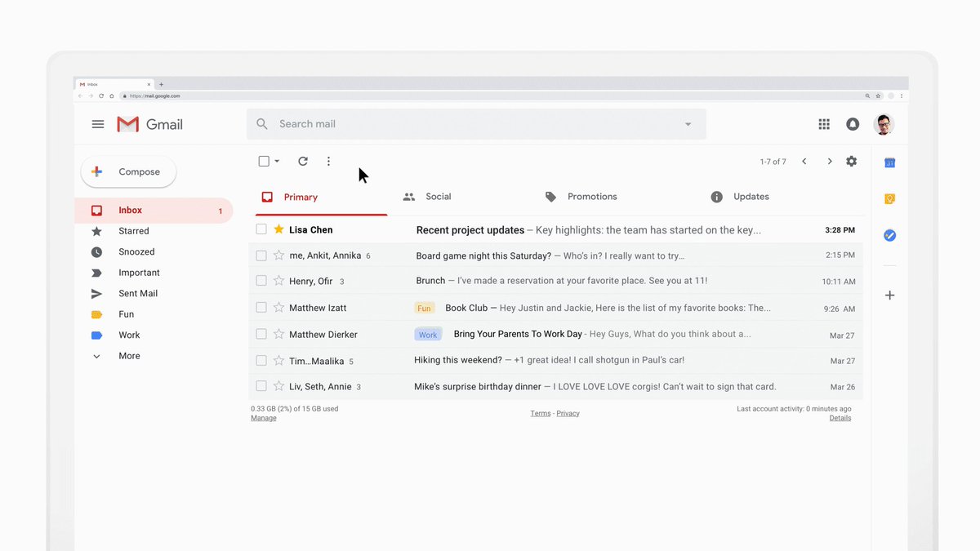980x551 pixels.
Task: Go to newer messages arrow
Action: (804, 162)
